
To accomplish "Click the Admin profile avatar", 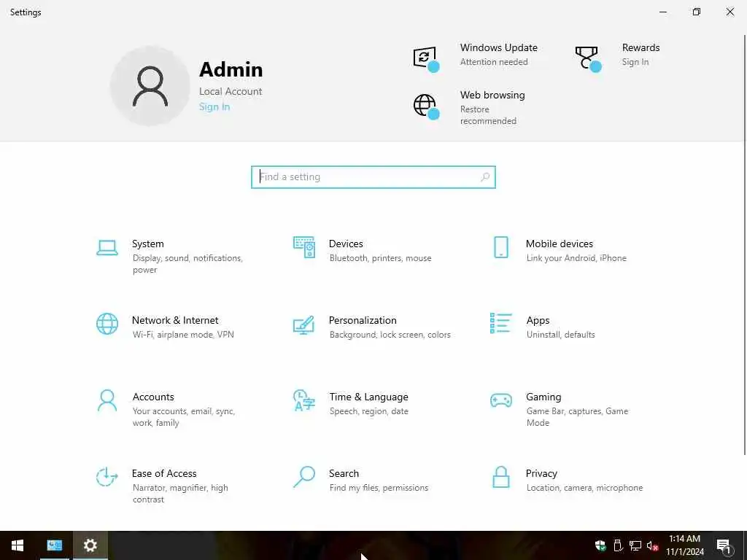I will pyautogui.click(x=150, y=86).
